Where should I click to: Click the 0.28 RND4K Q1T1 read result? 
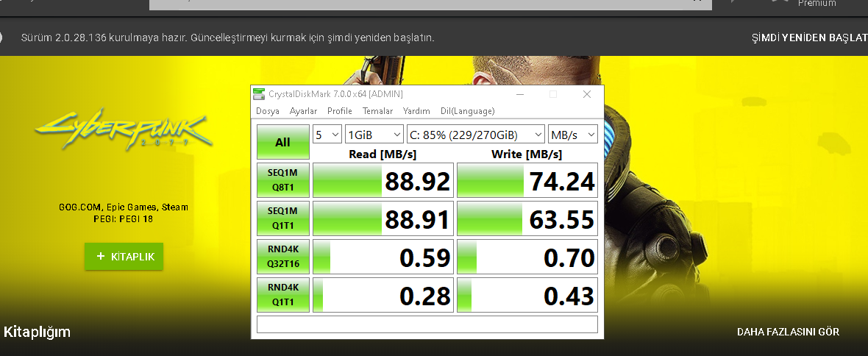(x=383, y=295)
